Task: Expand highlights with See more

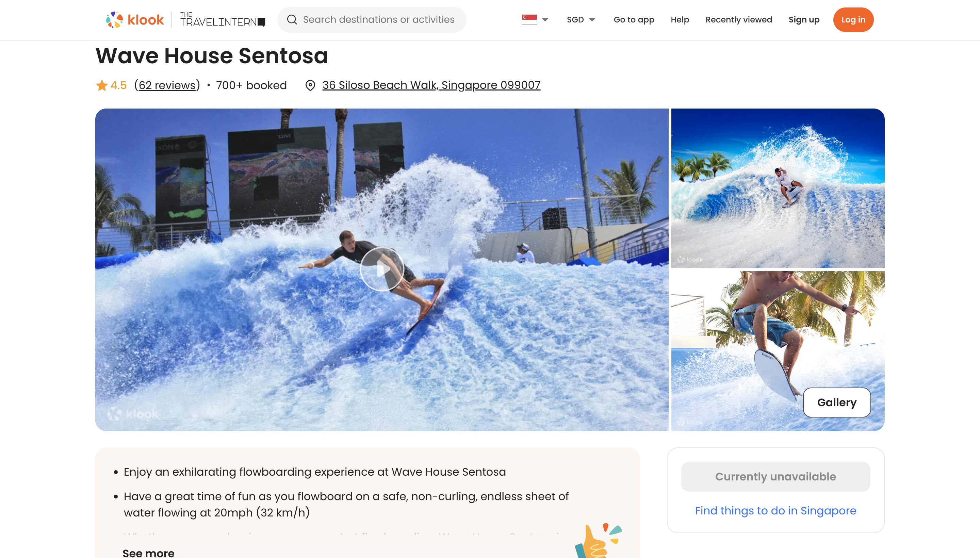Action: [148, 553]
